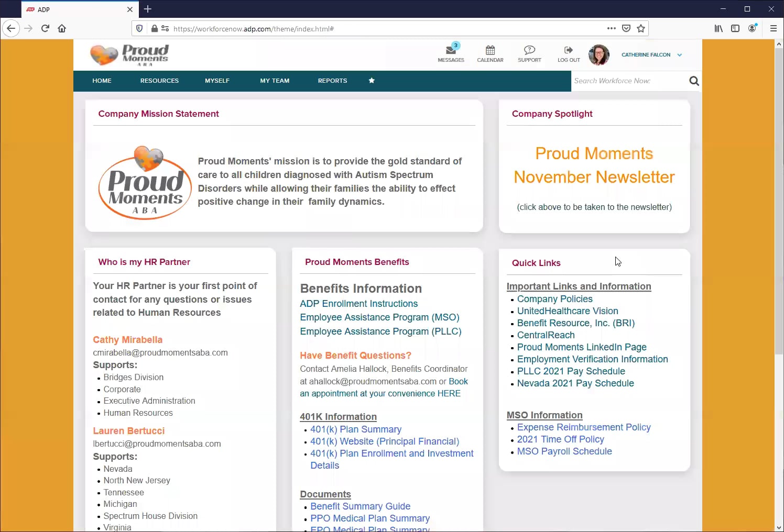This screenshot has width=784, height=532.
Task: Open Company Policies link
Action: point(554,299)
